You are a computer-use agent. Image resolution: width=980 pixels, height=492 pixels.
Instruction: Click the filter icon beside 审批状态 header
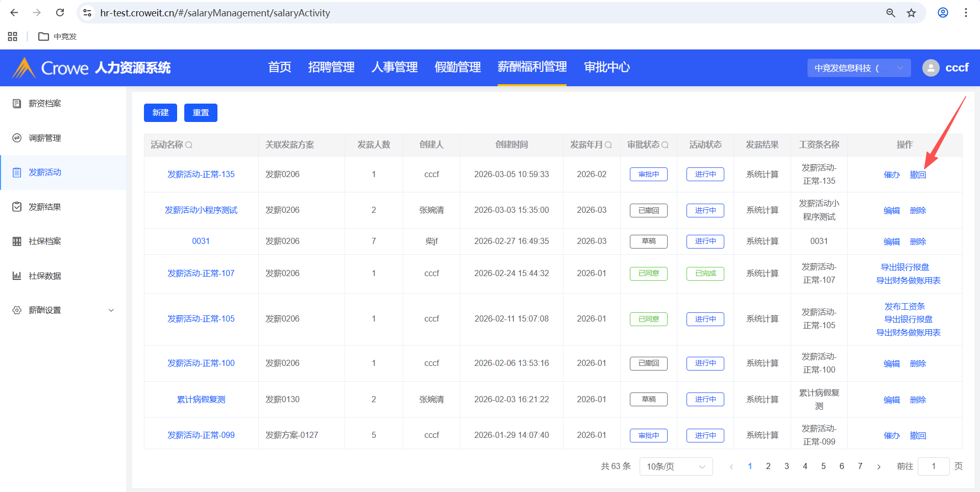[665, 145]
